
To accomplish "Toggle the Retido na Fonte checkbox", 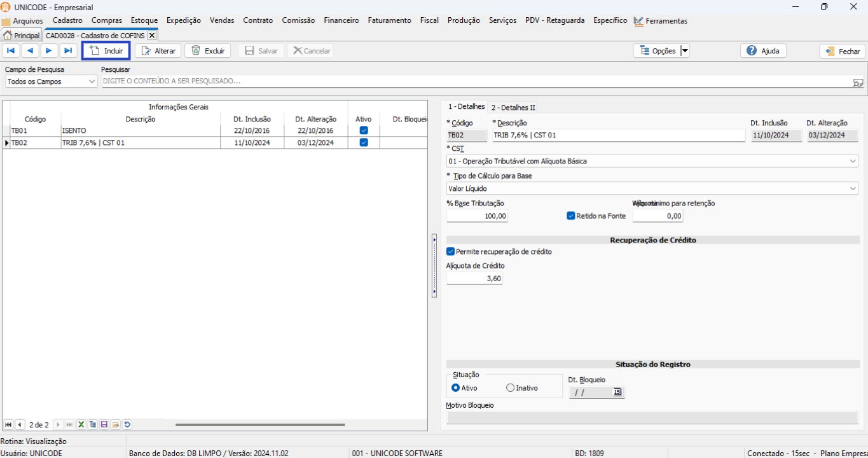I will click(570, 216).
